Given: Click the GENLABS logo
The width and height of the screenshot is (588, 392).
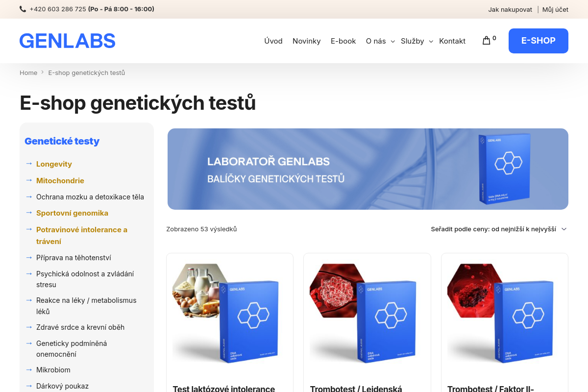Looking at the screenshot, I should (x=68, y=41).
